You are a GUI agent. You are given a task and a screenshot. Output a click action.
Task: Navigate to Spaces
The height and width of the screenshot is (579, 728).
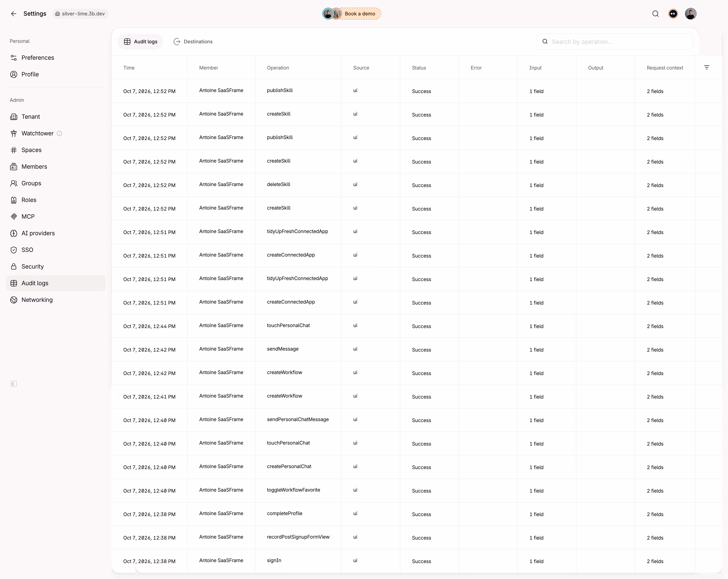56,150
